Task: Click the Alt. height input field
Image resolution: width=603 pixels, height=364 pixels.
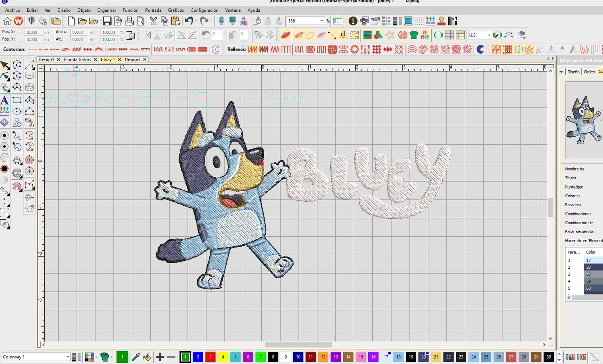Action: 79,39
